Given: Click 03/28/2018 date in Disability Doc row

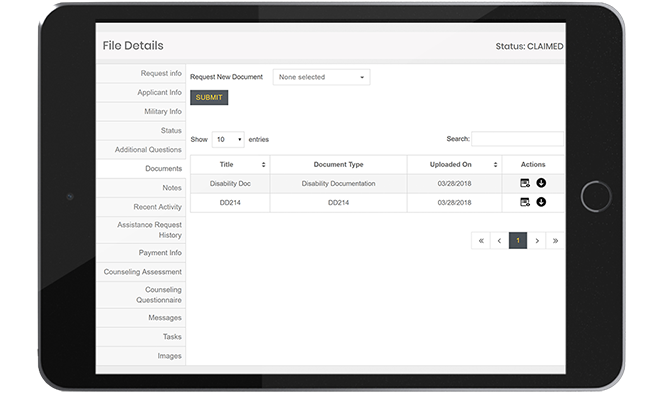Looking at the screenshot, I should pyautogui.click(x=454, y=183).
